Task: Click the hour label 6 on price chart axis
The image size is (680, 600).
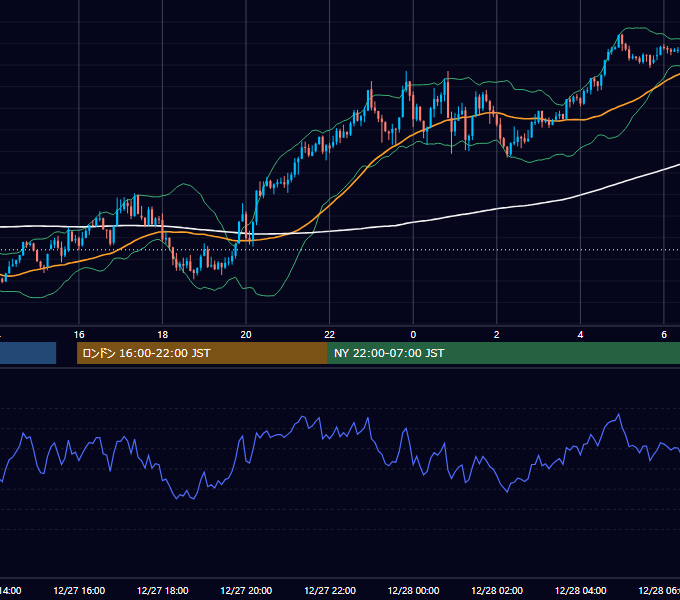Action: [x=664, y=335]
